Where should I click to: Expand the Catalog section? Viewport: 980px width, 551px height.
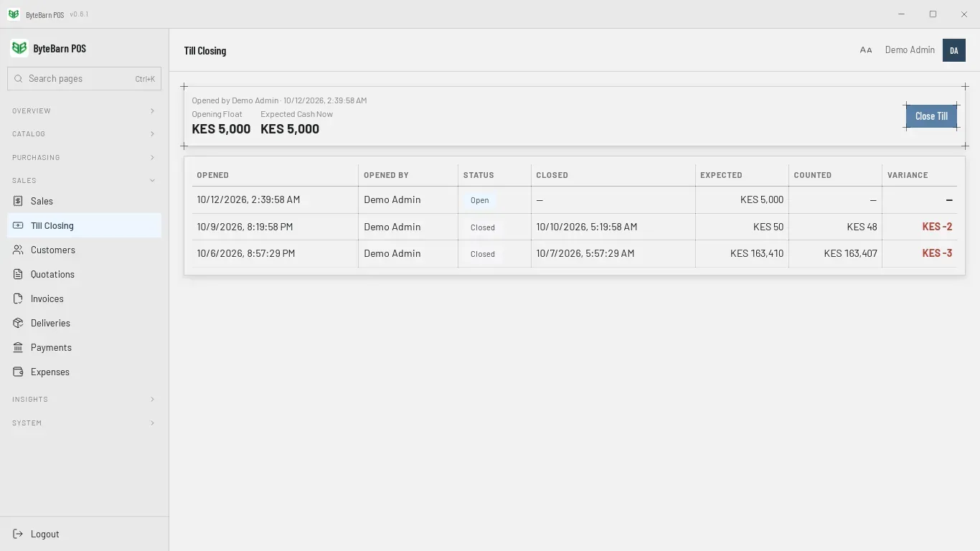click(84, 134)
